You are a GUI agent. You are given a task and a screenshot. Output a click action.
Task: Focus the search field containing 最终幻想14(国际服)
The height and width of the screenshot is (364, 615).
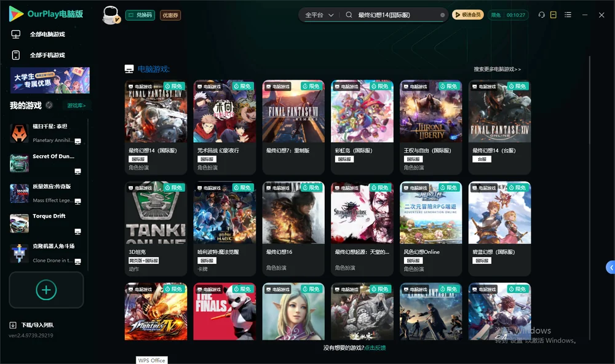(x=396, y=15)
